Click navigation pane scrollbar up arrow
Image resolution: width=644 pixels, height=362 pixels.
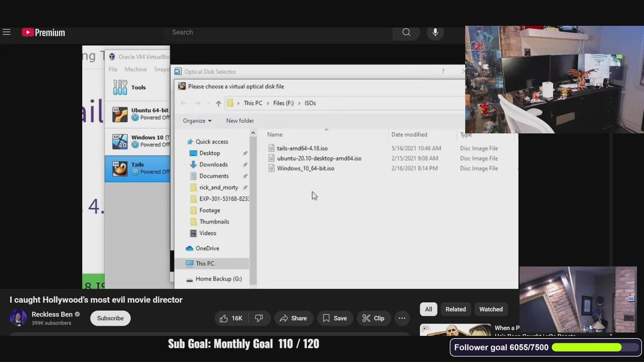(x=253, y=133)
